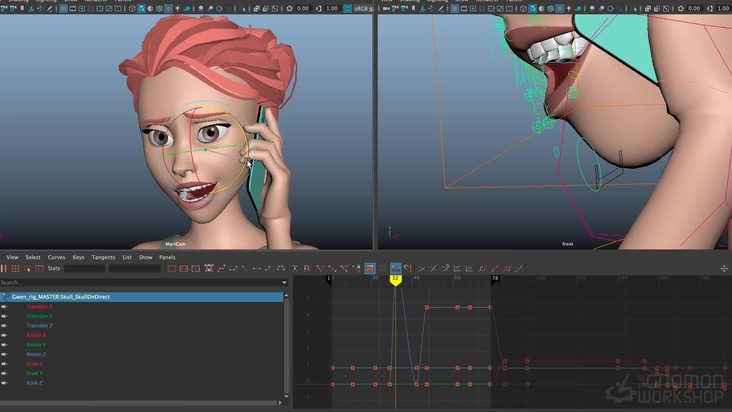Collapse the Gwen_rig_MASTER node expander
Viewport: 732px width, 412px height.
[4, 297]
